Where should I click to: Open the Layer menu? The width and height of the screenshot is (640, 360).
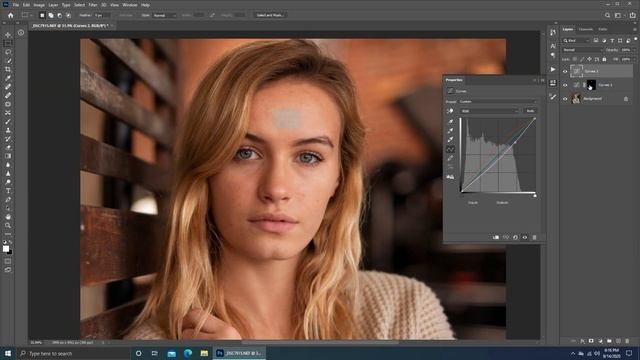pyautogui.click(x=53, y=5)
